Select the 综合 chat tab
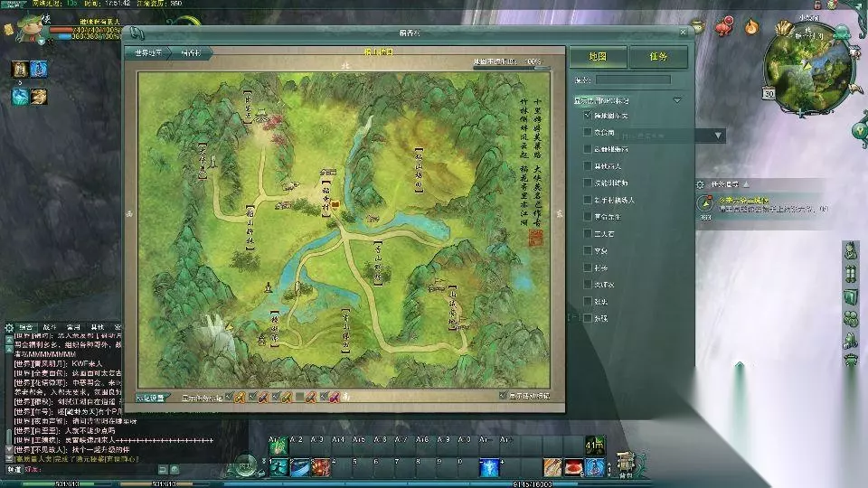Viewport: 868px width, 488px height. tap(26, 327)
